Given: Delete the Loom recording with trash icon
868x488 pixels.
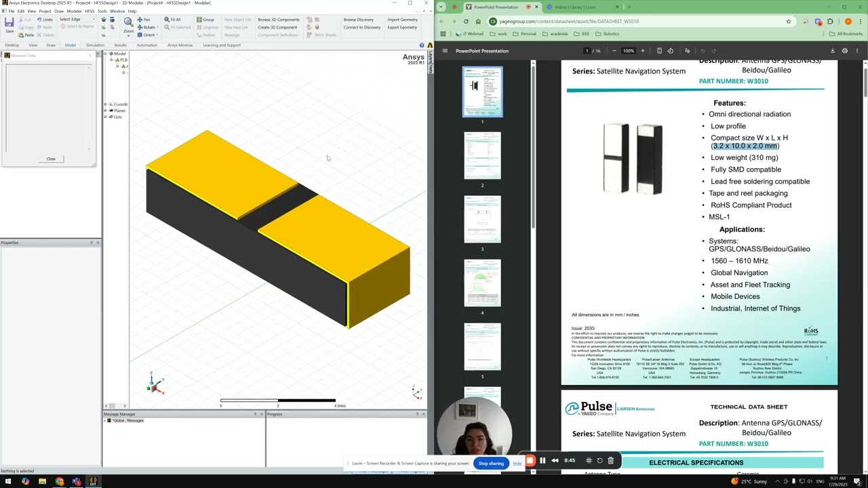Looking at the screenshot, I should pos(610,461).
